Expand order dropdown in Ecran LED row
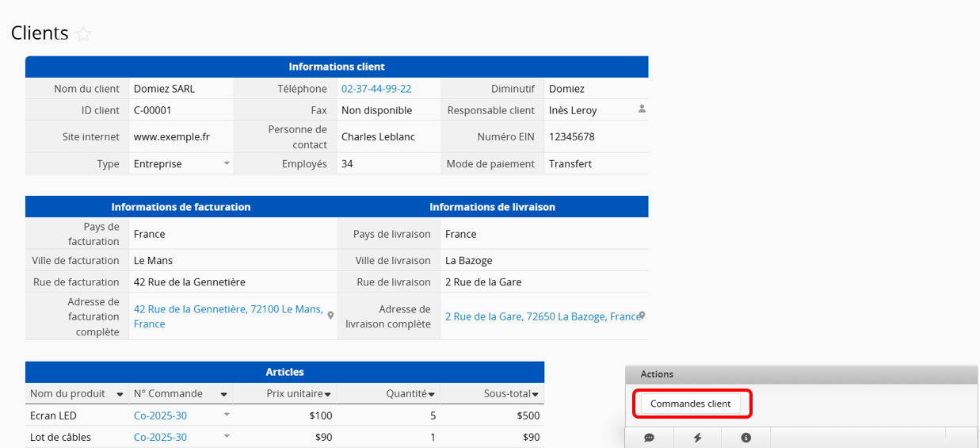 (x=227, y=415)
